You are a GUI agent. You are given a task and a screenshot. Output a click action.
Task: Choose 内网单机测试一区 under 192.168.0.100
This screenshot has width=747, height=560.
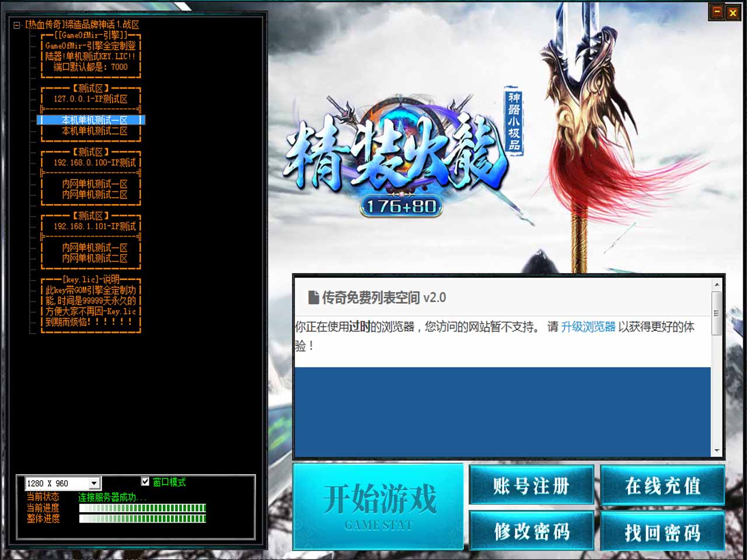[94, 184]
